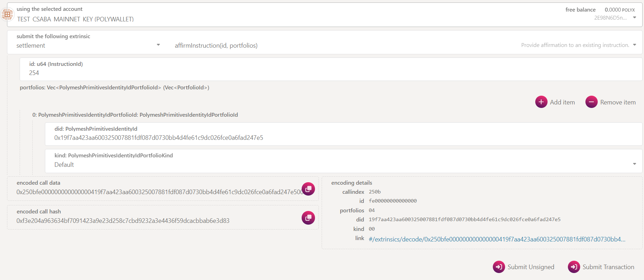Click the account identicon avatar
Image resolution: width=644 pixels, height=280 pixels.
7,14
